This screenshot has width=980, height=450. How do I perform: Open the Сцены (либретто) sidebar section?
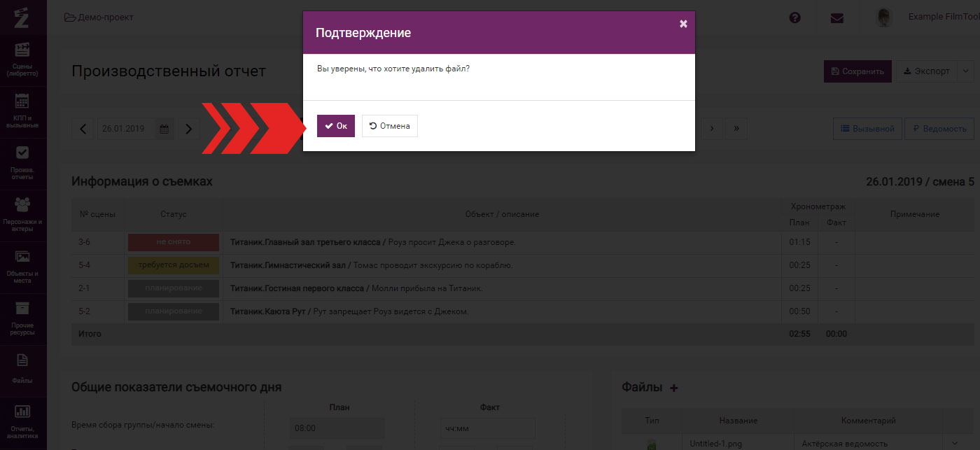pyautogui.click(x=23, y=59)
